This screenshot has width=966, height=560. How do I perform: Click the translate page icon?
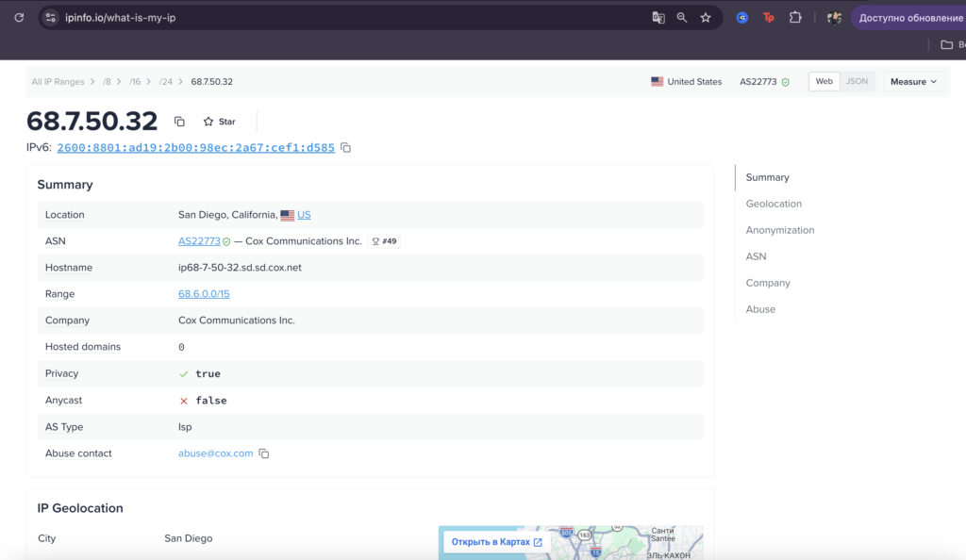(658, 18)
